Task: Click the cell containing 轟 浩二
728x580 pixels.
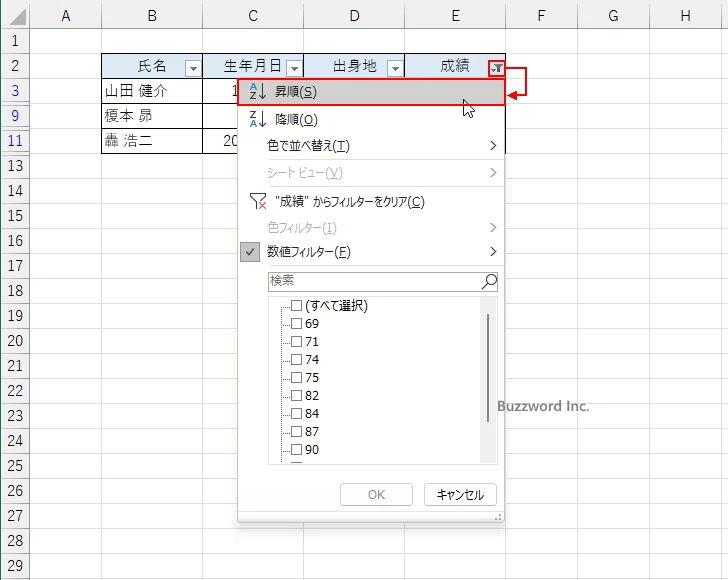Action: pyautogui.click(x=152, y=141)
